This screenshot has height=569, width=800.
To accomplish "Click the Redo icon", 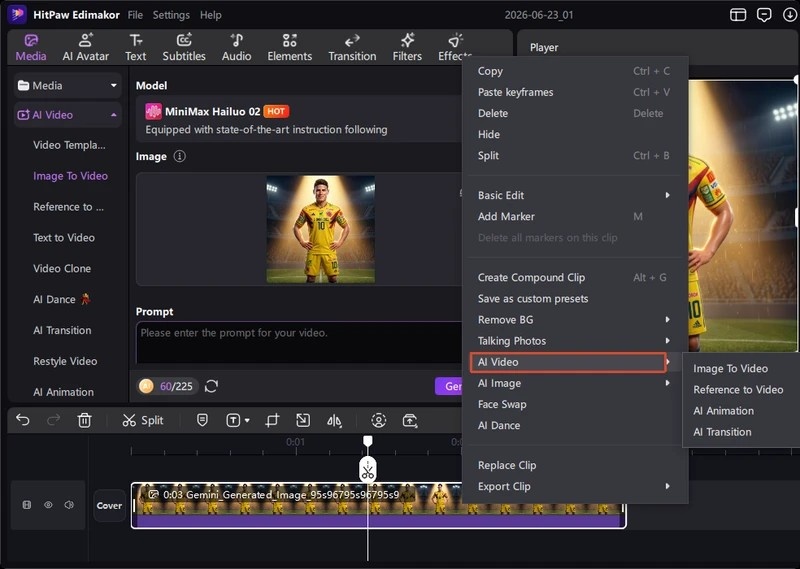I will [53, 420].
